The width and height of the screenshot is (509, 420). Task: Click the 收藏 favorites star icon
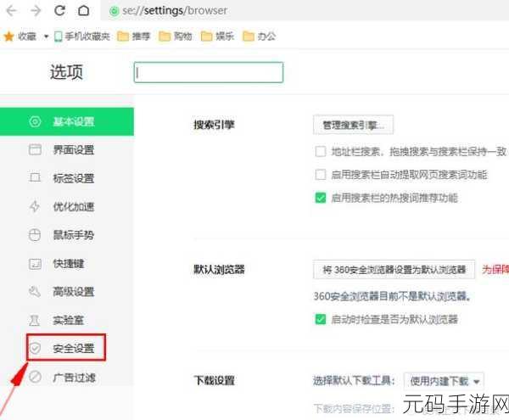point(8,36)
